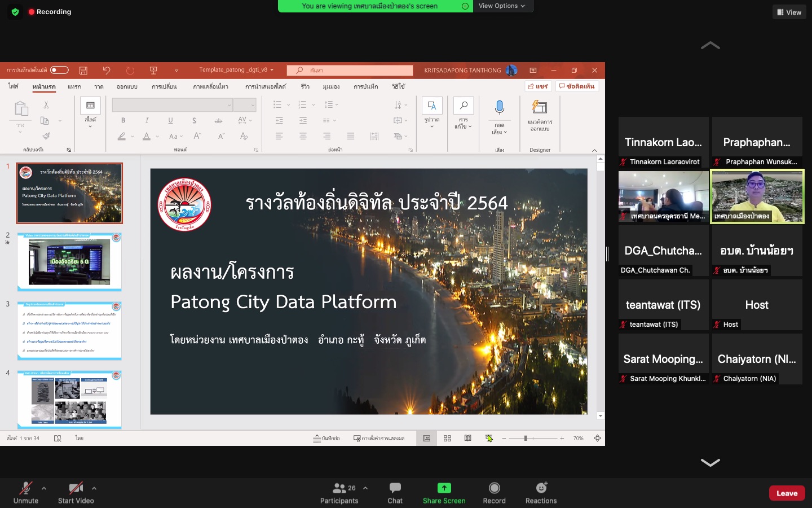Open the Chat panel

pos(395,492)
